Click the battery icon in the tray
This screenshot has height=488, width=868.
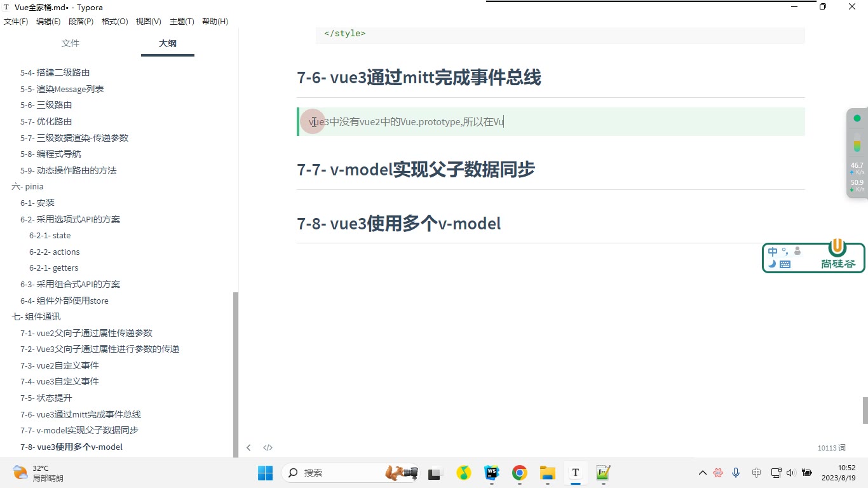coord(807,473)
